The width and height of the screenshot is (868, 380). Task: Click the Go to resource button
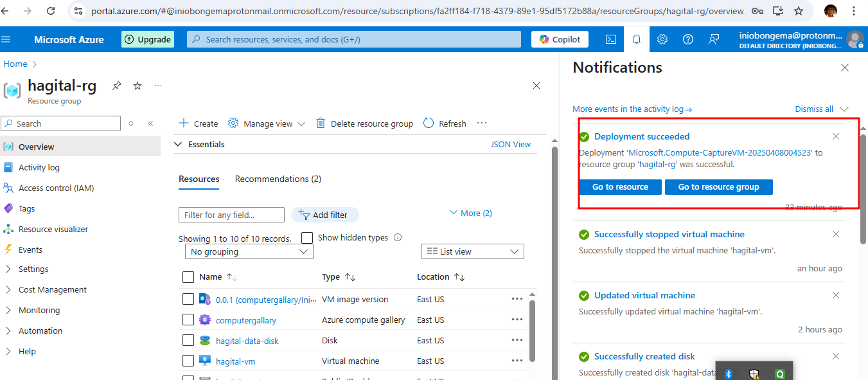(x=620, y=187)
